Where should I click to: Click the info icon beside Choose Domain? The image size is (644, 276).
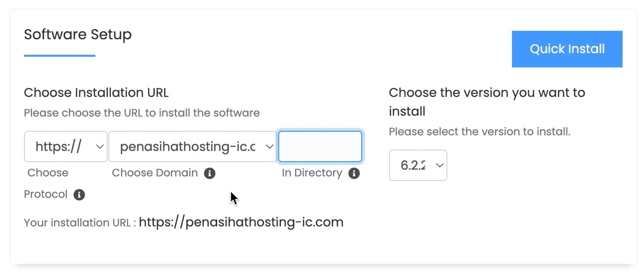click(x=210, y=173)
